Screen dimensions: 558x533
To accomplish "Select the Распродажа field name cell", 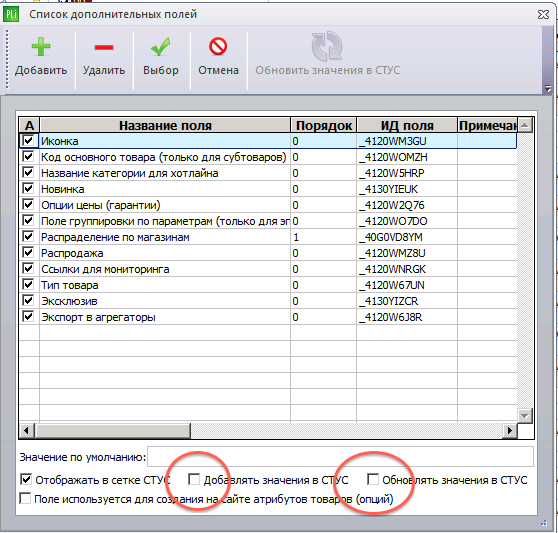I will [x=165, y=253].
